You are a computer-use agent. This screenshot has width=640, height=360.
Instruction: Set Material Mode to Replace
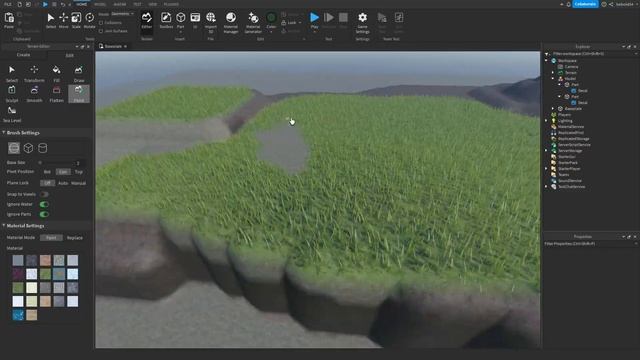click(74, 238)
